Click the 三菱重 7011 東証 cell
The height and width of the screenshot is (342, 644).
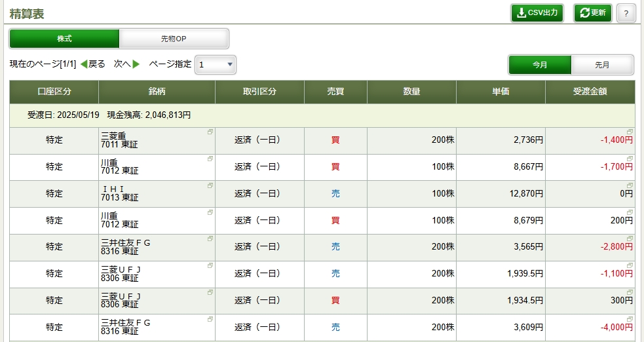[157, 140]
